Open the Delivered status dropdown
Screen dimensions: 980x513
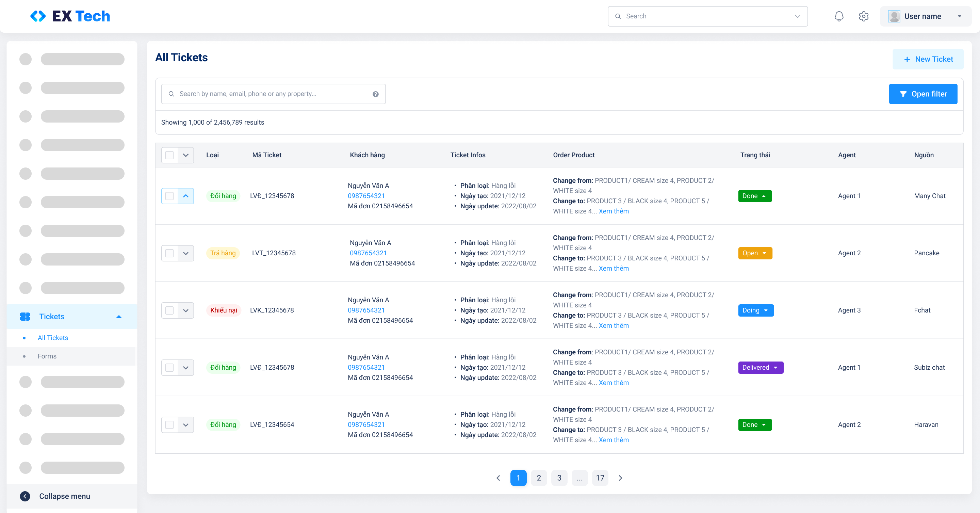click(x=761, y=368)
